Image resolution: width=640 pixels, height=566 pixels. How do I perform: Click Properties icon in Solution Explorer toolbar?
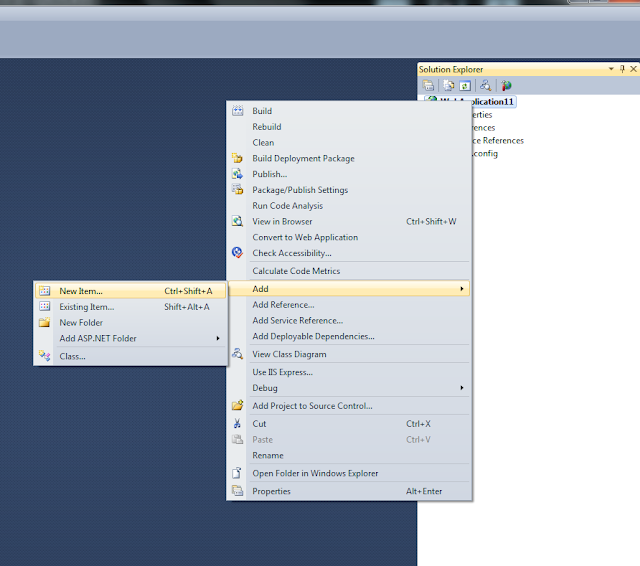pos(428,86)
